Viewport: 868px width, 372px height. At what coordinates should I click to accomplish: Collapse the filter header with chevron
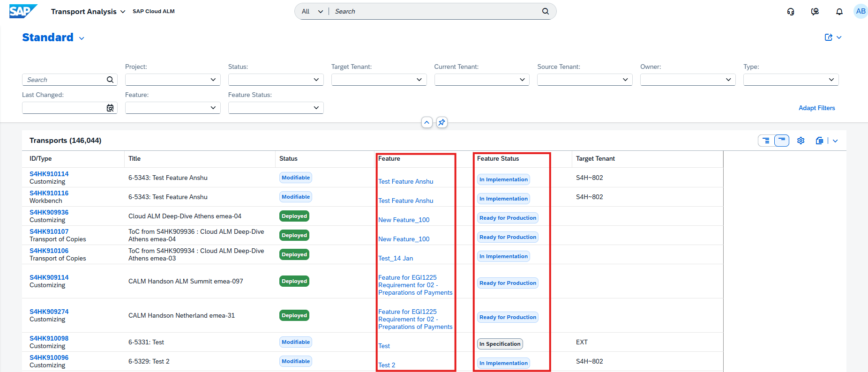(427, 122)
